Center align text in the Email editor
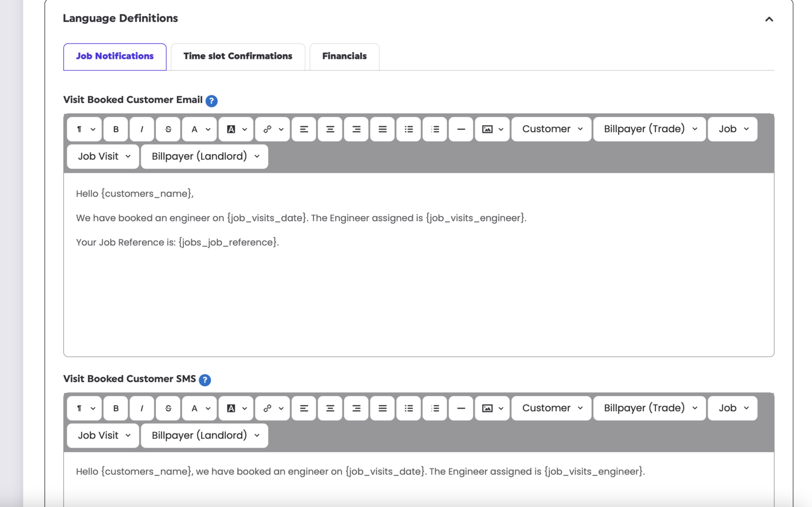Screen dimensions: 812x507 330,129
